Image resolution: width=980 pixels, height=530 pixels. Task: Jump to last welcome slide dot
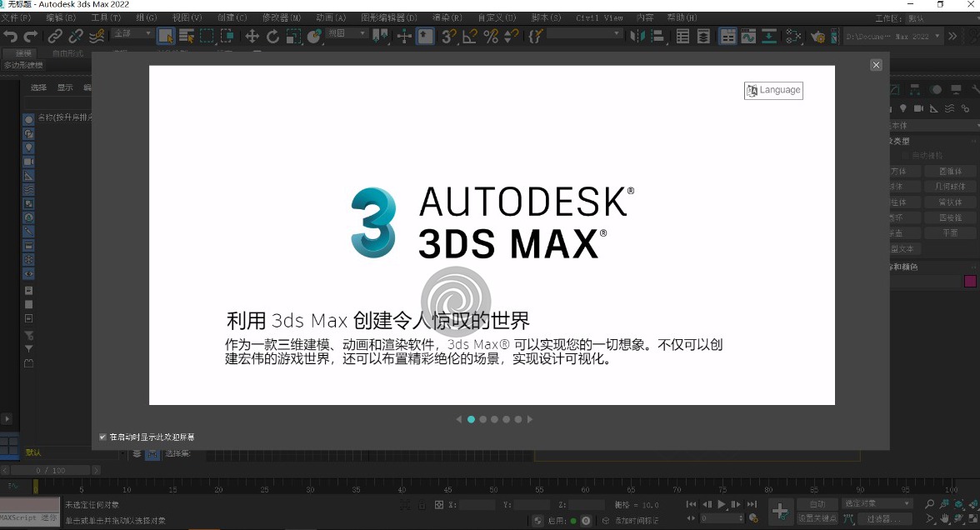coord(517,419)
